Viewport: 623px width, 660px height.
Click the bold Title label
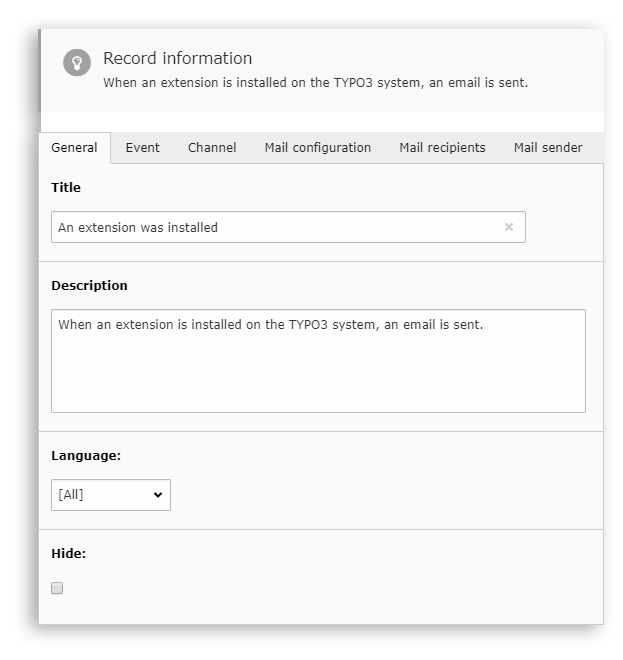click(x=66, y=187)
